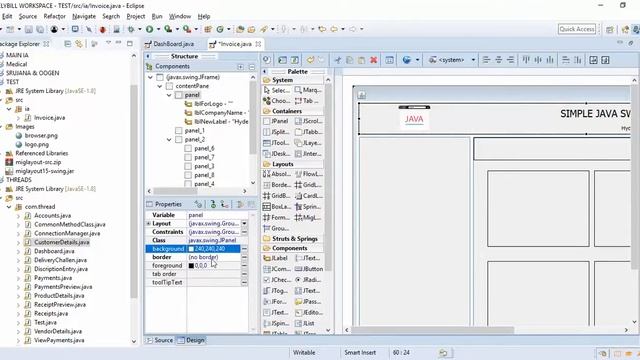Select the JToggleButton component in the palette
The image size is (640, 360).
point(276,291)
